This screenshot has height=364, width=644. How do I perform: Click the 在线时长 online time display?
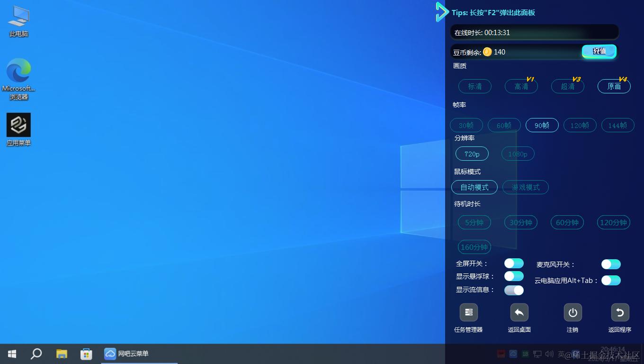pyautogui.click(x=534, y=32)
